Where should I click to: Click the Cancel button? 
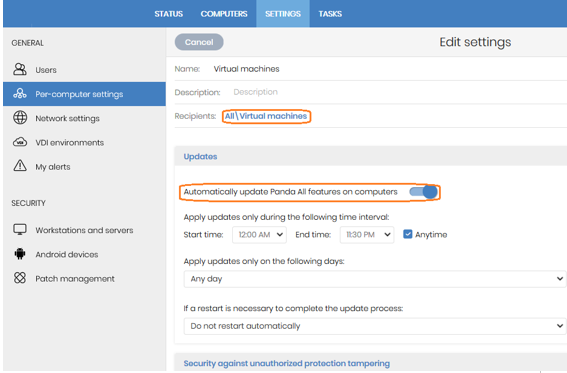point(199,42)
